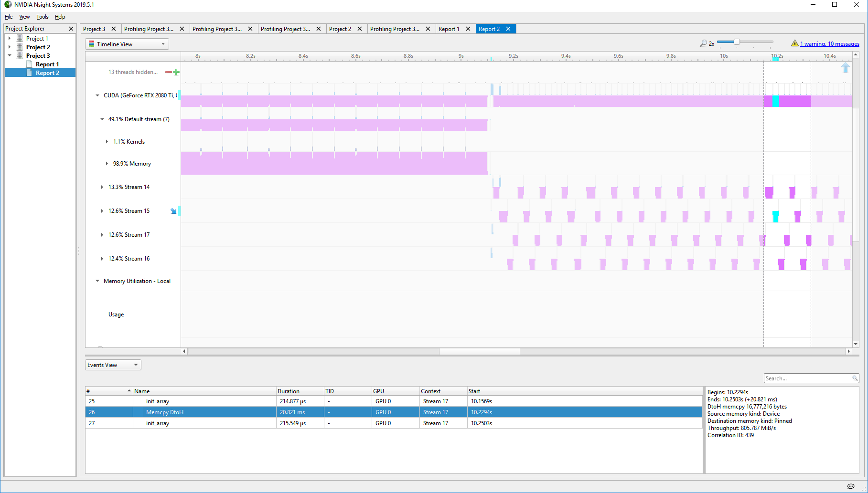Viewport: 868px width, 493px height.
Task: Click the blue arrow on Stream 15 row
Action: [x=173, y=211]
